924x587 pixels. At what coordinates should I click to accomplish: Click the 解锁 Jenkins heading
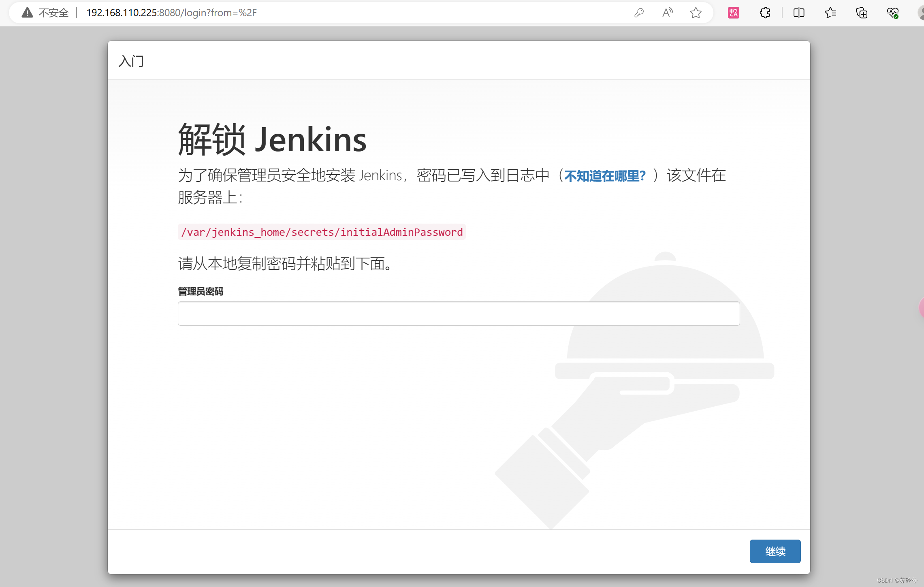(272, 139)
